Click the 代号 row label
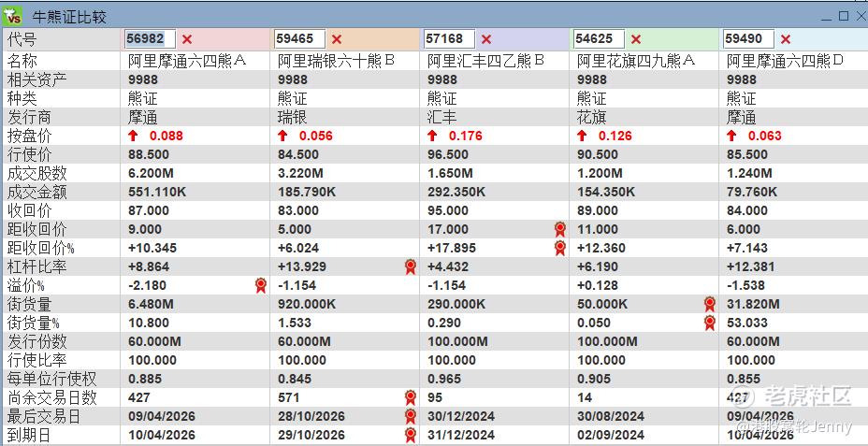 pyautogui.click(x=22, y=39)
